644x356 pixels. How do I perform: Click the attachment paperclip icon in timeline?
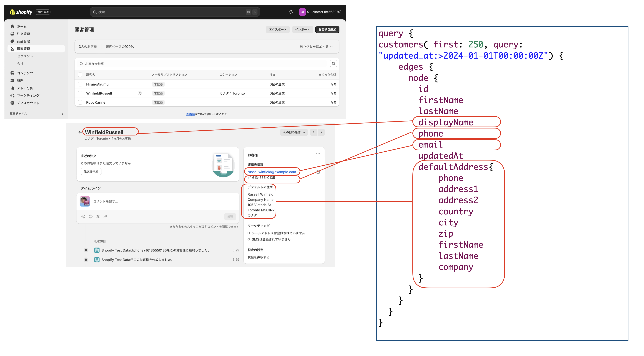(x=105, y=216)
